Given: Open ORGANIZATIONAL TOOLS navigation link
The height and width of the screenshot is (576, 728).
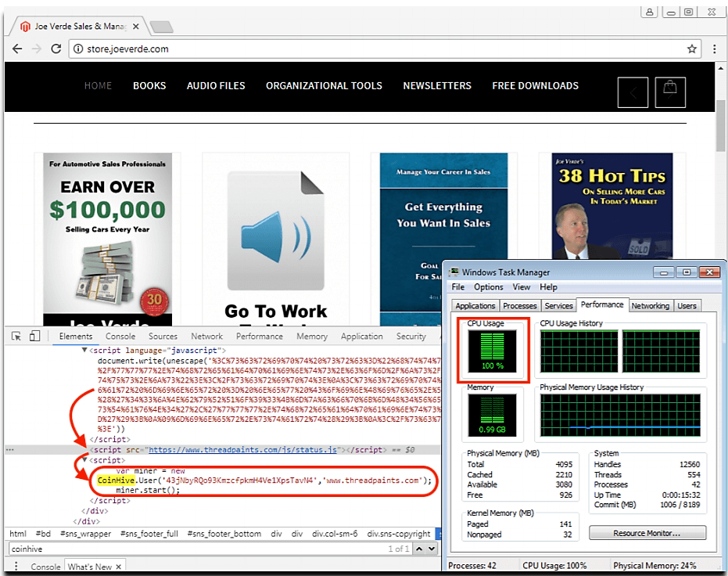Looking at the screenshot, I should (x=324, y=86).
